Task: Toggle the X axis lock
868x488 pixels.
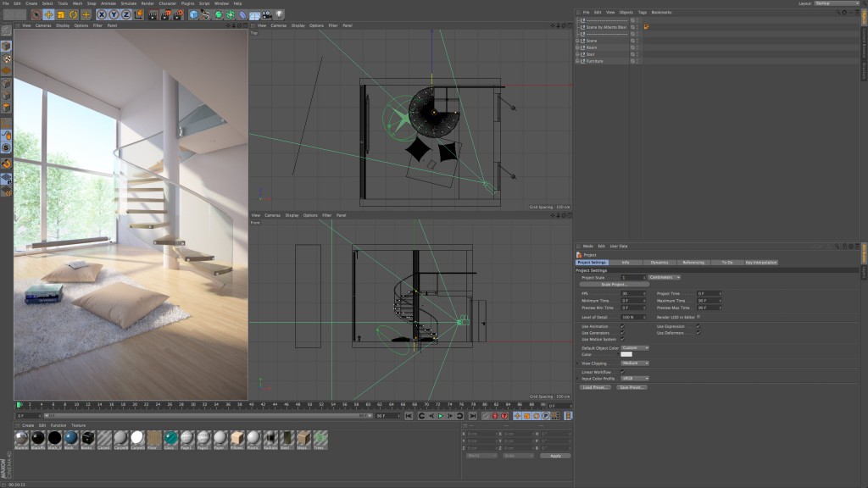Action: (102, 15)
